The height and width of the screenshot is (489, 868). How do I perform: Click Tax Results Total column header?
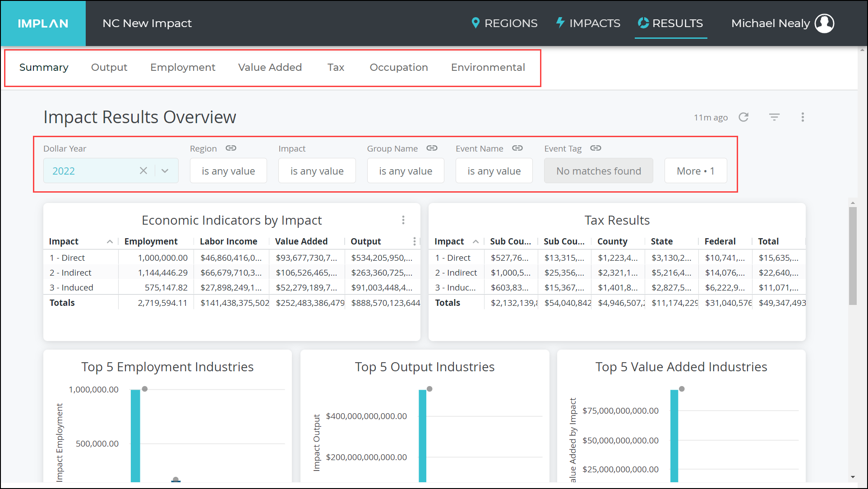768,241
